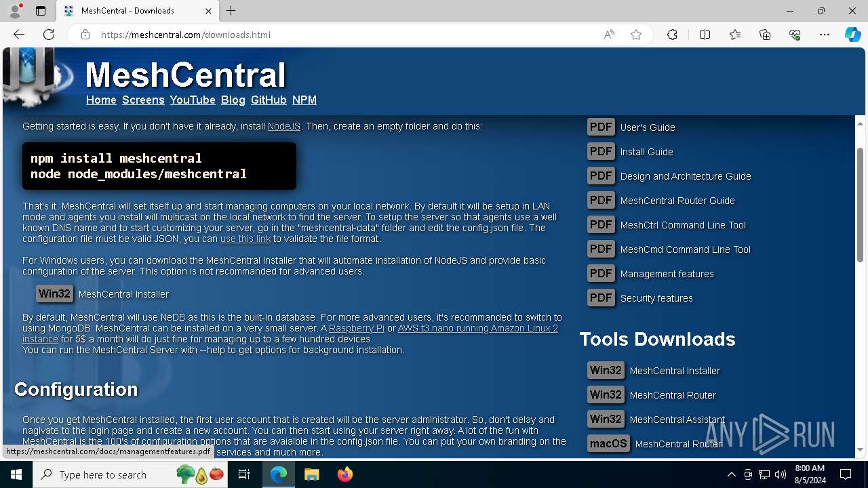Viewport: 868px width, 488px height.
Task: Open the NPM nav link
Action: point(304,100)
